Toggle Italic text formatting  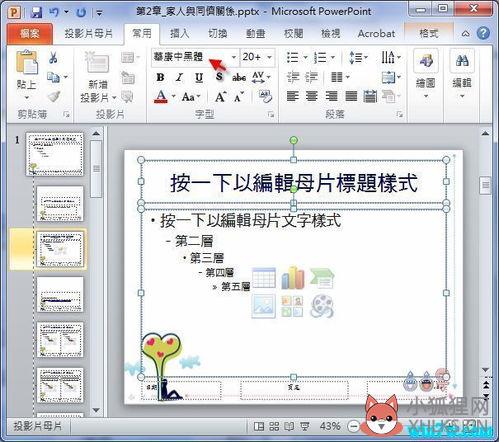[x=179, y=77]
